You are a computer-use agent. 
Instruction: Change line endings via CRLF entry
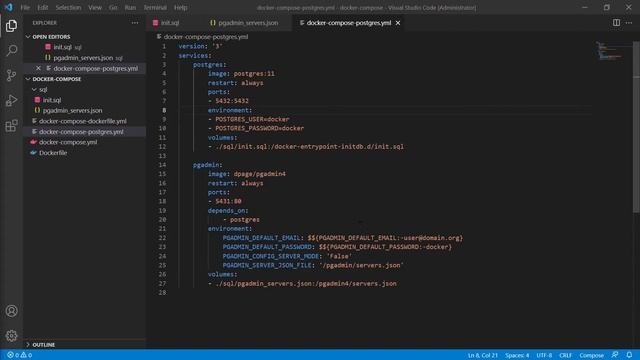pos(565,355)
